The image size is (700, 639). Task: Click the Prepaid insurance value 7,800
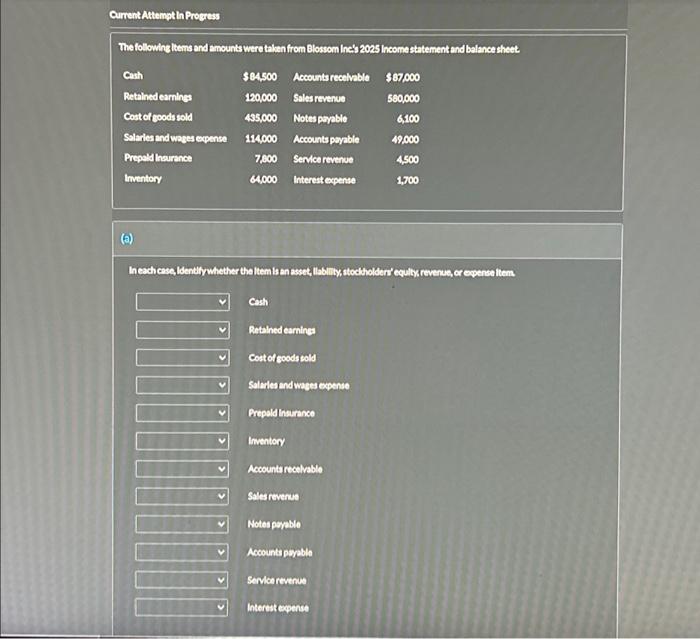pyautogui.click(x=266, y=159)
